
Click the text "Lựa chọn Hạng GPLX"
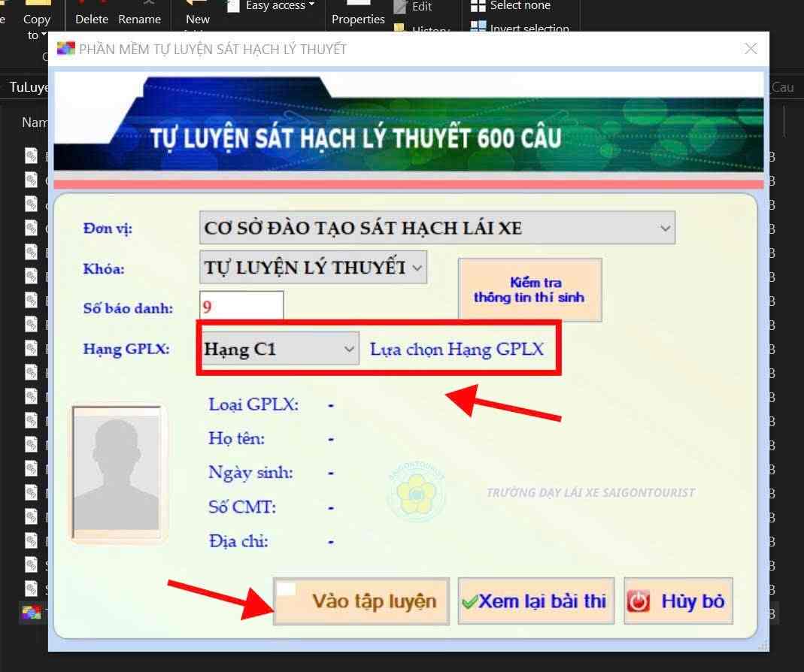tap(457, 349)
